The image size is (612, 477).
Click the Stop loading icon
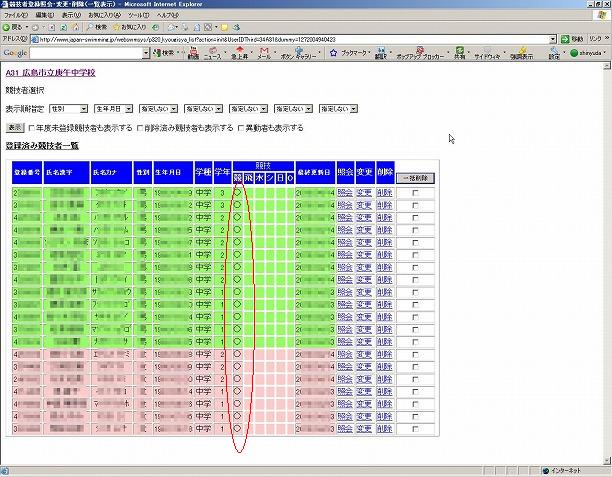(52, 27)
